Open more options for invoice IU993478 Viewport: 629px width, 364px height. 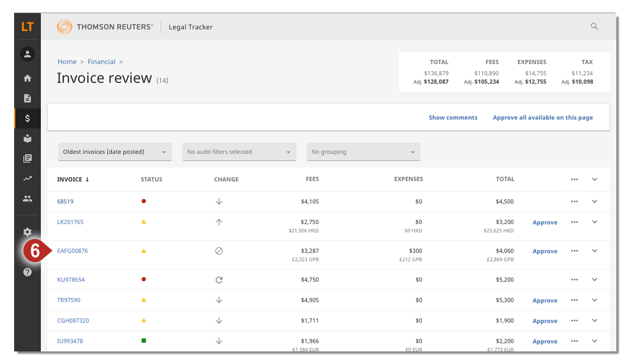574,341
